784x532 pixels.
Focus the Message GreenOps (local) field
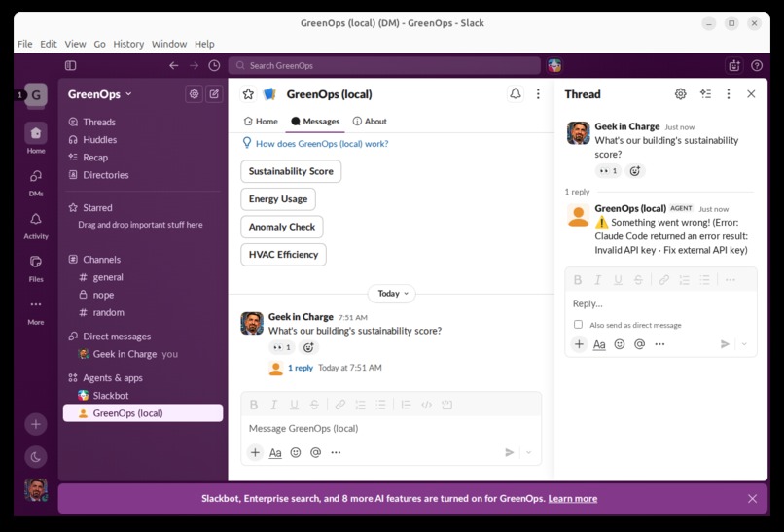(x=391, y=429)
